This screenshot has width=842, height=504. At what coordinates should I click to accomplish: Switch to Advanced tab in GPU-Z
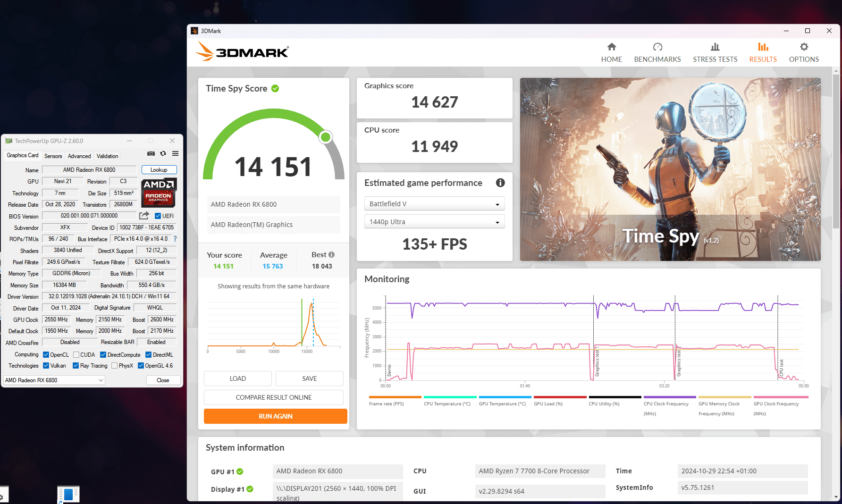[x=79, y=156]
